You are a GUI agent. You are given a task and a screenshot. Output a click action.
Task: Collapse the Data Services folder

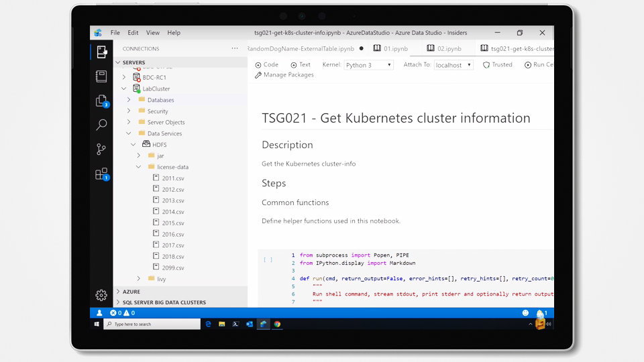pyautogui.click(x=129, y=133)
